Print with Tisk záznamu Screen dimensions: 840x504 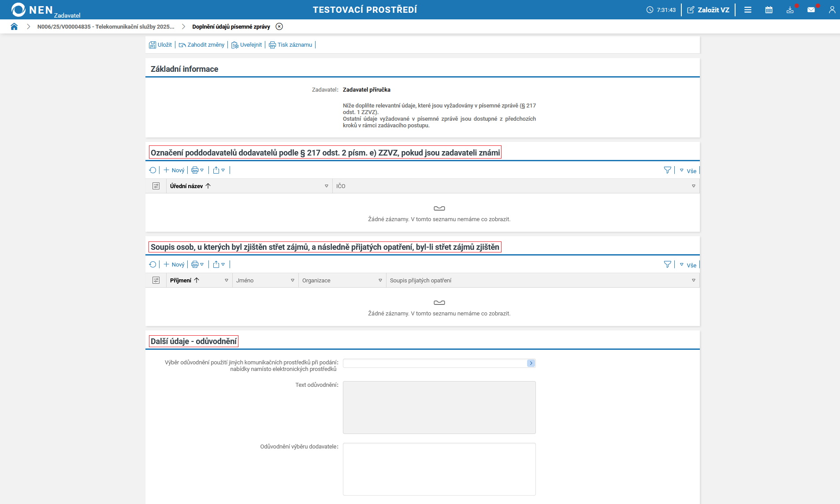290,45
